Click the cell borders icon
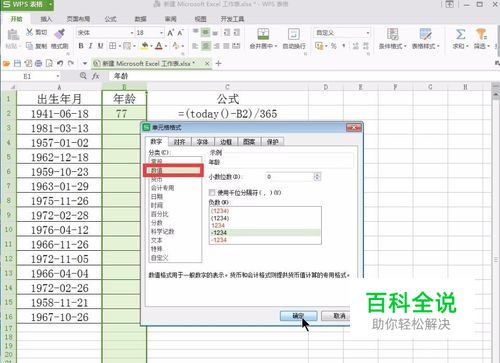The image size is (500, 363). point(112,46)
